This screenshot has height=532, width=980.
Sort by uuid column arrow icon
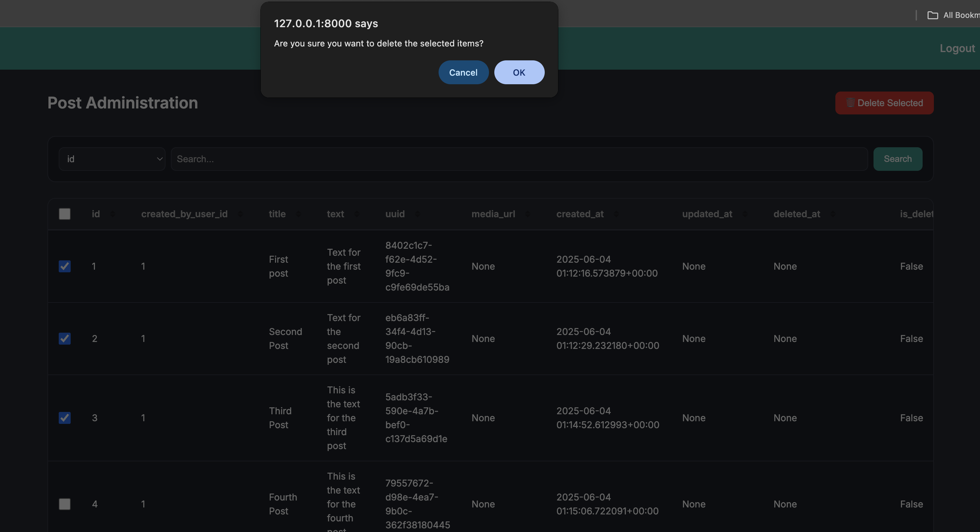click(417, 214)
